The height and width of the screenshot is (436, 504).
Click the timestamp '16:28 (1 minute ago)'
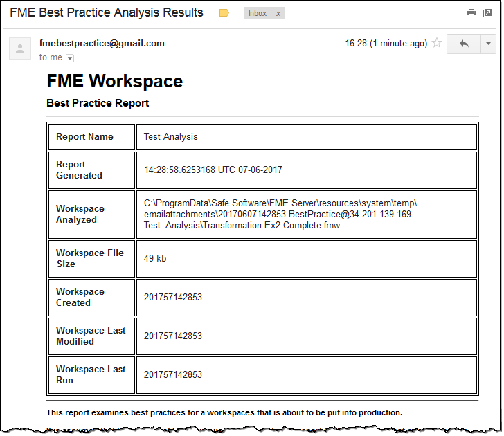click(386, 44)
